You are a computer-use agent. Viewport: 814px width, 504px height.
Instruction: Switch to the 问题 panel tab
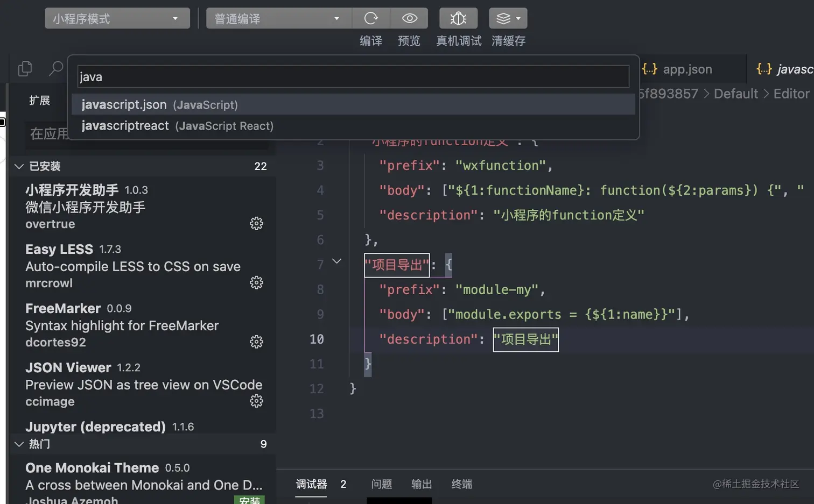(382, 484)
